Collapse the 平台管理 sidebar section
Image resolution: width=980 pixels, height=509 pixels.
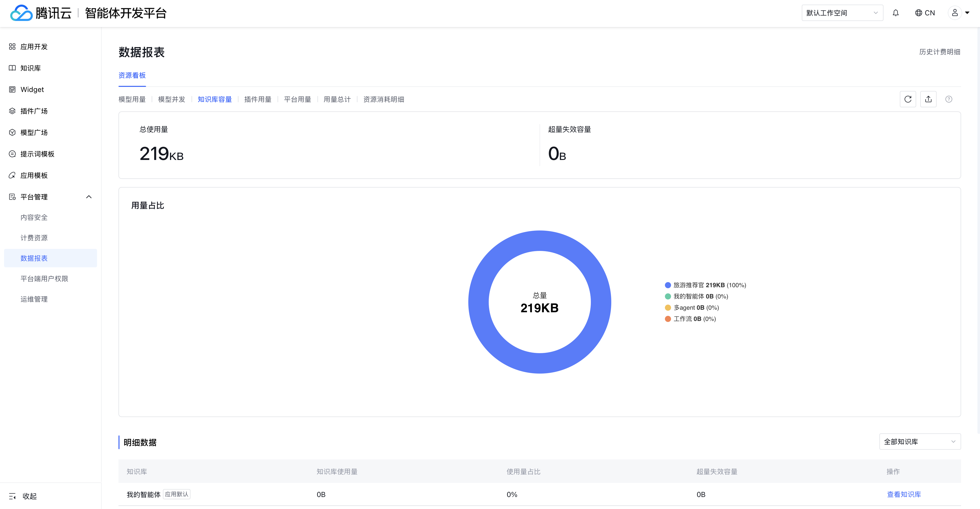click(x=89, y=197)
